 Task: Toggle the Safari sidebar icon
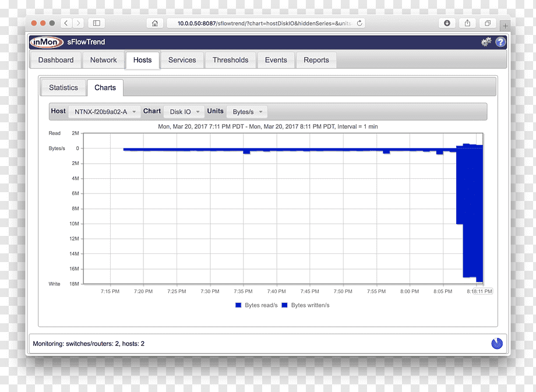(x=96, y=23)
